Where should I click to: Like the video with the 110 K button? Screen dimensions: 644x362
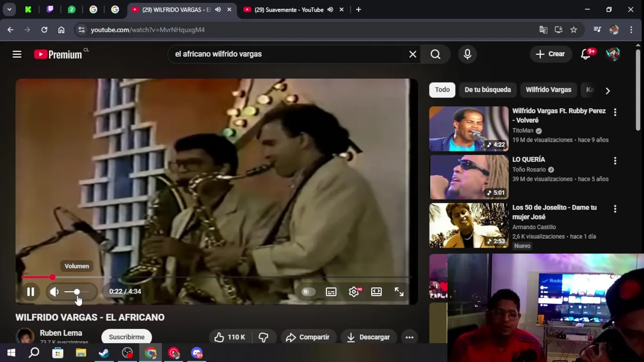pos(229,337)
